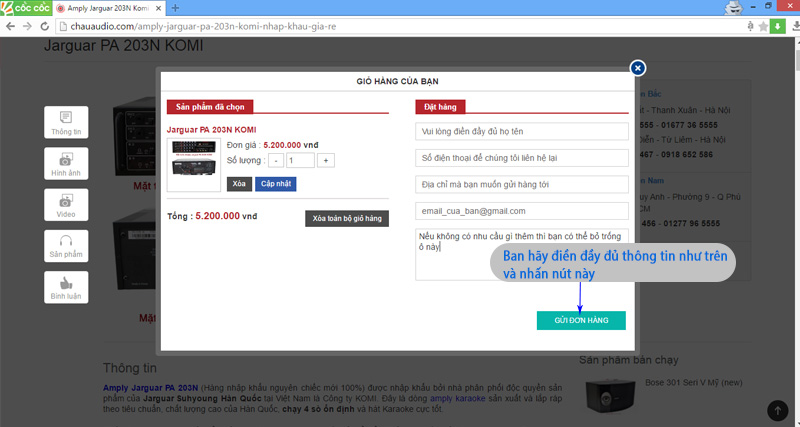This screenshot has width=800, height=427.
Task: Click the translate icon in address bar
Action: 750,26
